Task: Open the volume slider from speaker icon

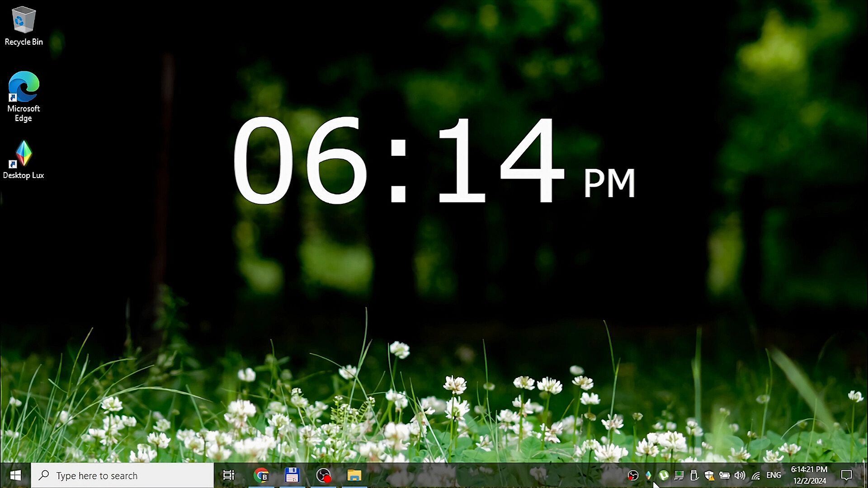Action: [740, 475]
